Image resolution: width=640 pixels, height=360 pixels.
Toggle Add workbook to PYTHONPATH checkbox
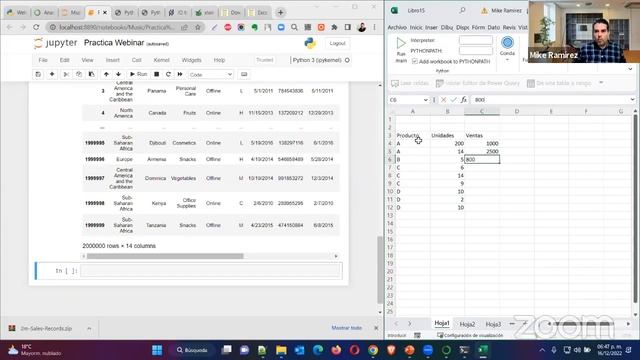pyautogui.click(x=415, y=61)
